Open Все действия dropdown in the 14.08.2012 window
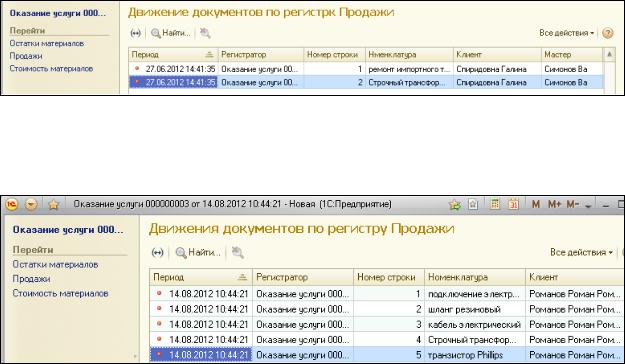This screenshot has width=625, height=364. click(x=581, y=252)
